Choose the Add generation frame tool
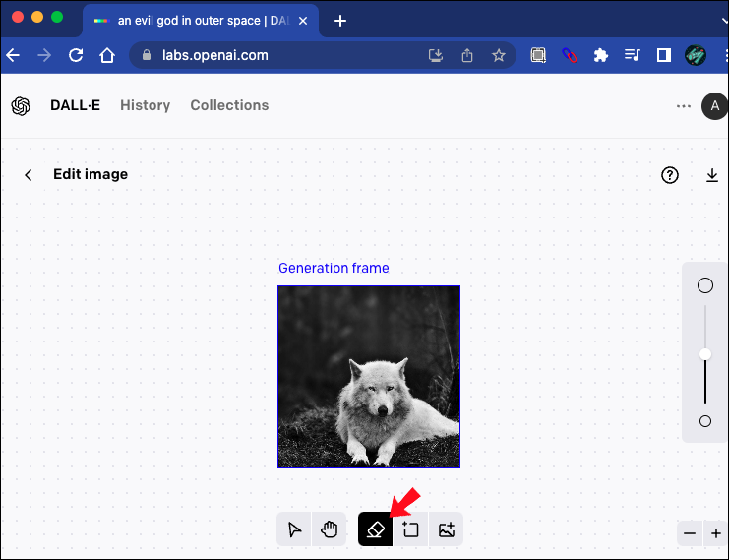The image size is (729, 560). tap(410, 529)
